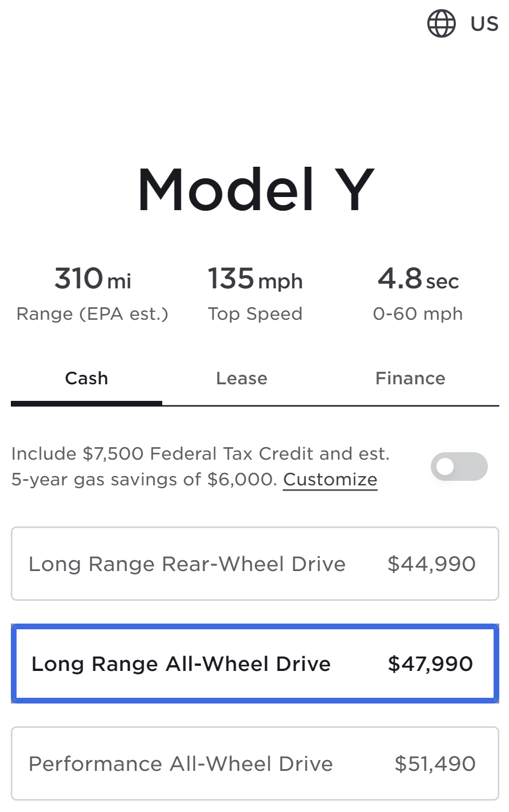The image size is (509, 812).
Task: Click the $51,490 price
Action: click(435, 764)
